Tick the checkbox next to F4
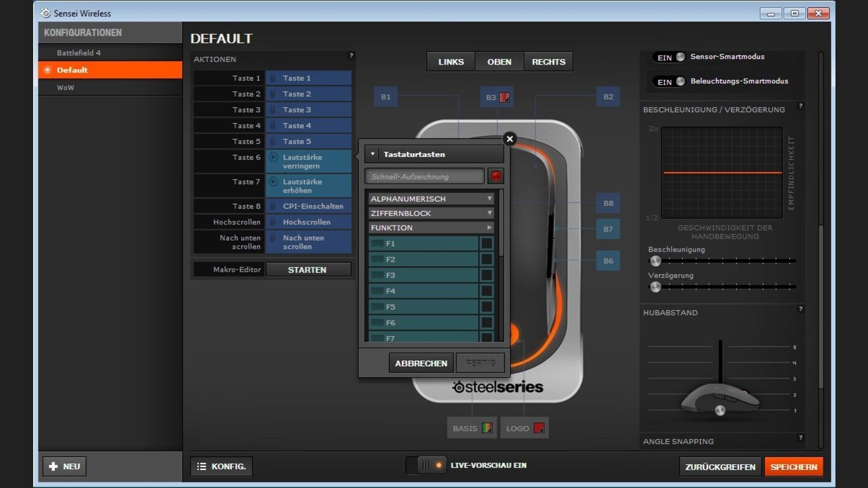Viewport: 868px width, 488px height. (x=486, y=290)
